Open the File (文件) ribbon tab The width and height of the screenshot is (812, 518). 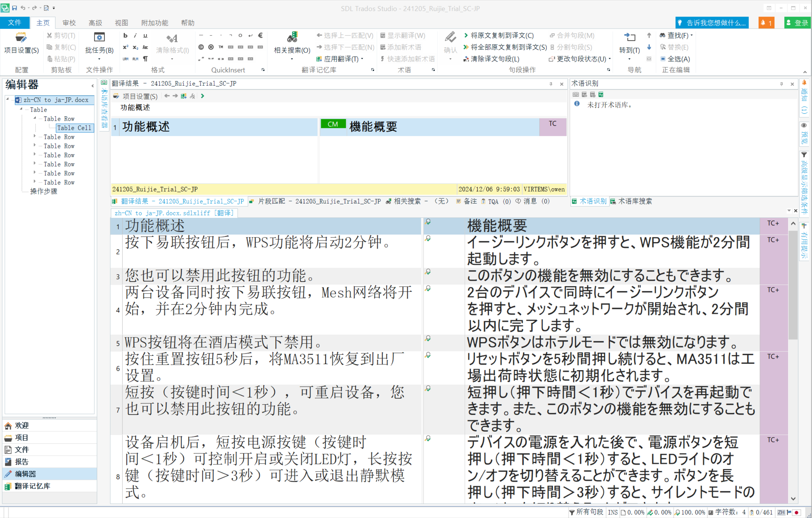pyautogui.click(x=15, y=22)
